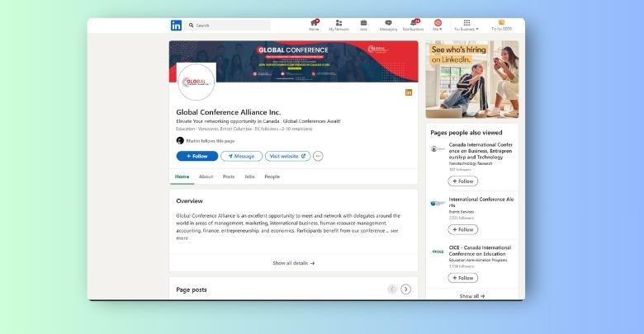Follow Canada International Conference on Business page
The height and width of the screenshot is (334, 644).
pos(462,181)
